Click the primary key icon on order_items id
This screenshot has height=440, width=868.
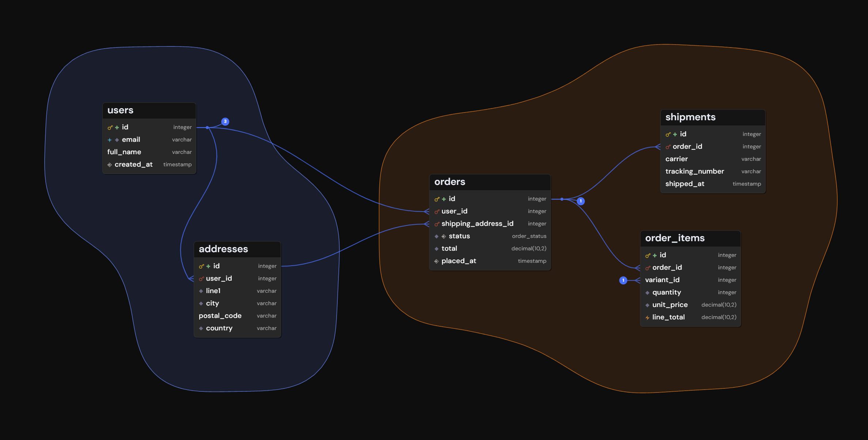tap(648, 255)
